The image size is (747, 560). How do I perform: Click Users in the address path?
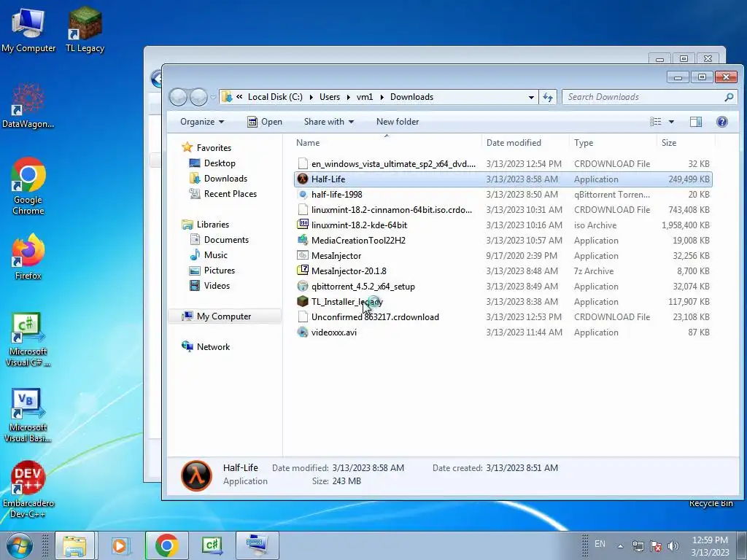[330, 97]
